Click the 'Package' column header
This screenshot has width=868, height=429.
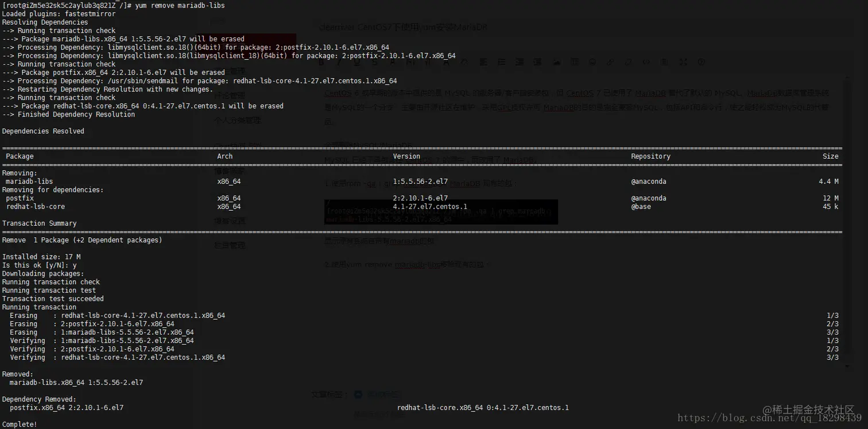point(20,156)
